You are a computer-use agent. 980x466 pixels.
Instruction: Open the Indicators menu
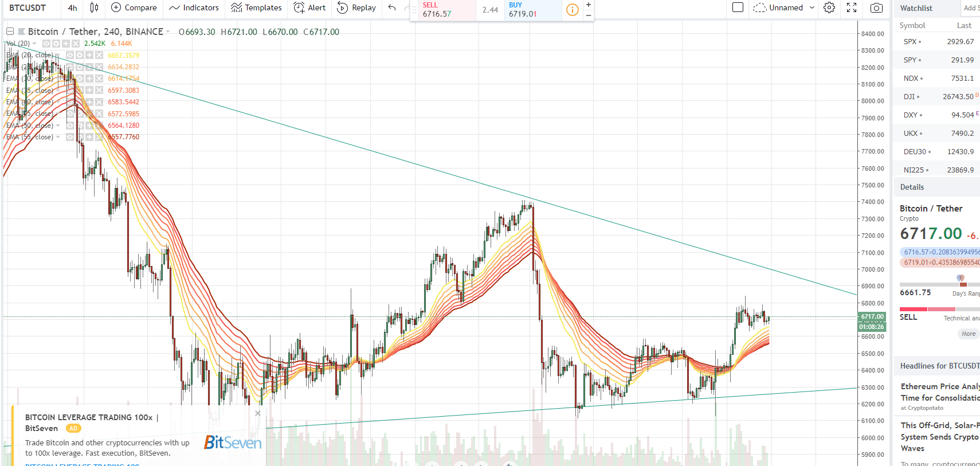click(194, 7)
